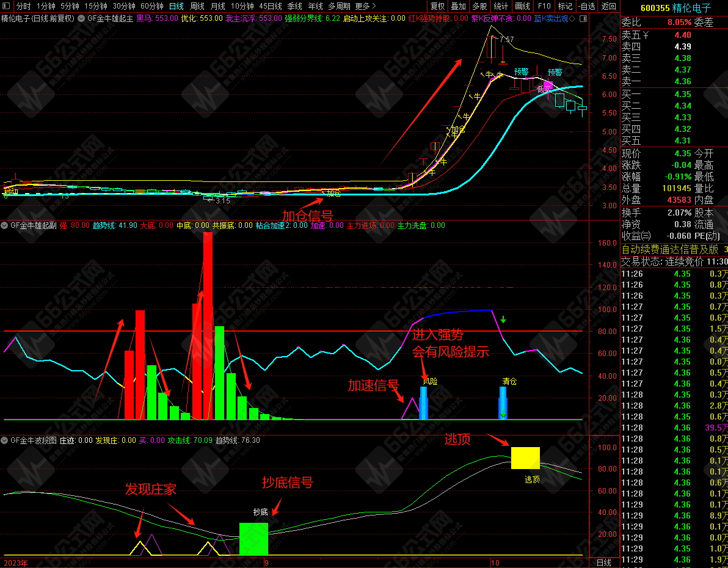The height and width of the screenshot is (568, 728).
Task: Select the 10分钟 period tab
Action: [242, 6]
